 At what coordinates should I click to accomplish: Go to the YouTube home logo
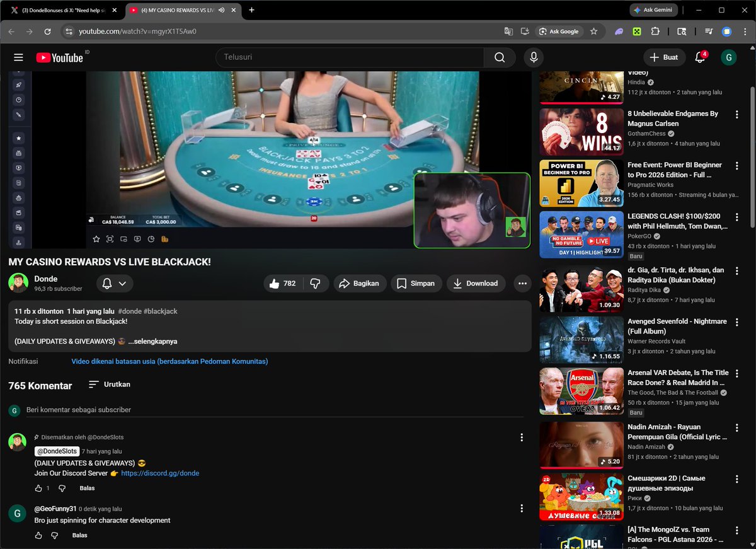pos(60,57)
